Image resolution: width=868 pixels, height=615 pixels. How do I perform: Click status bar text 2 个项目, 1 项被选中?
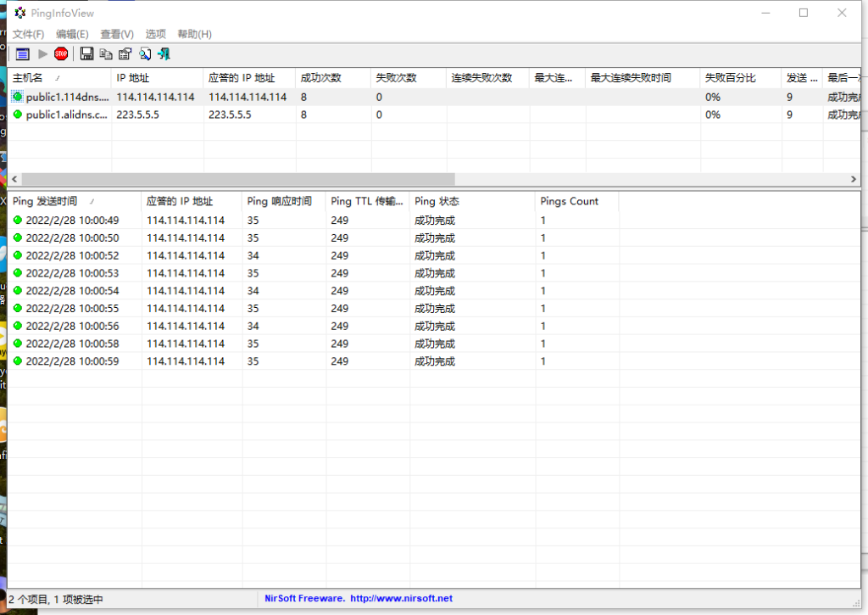(x=55, y=599)
